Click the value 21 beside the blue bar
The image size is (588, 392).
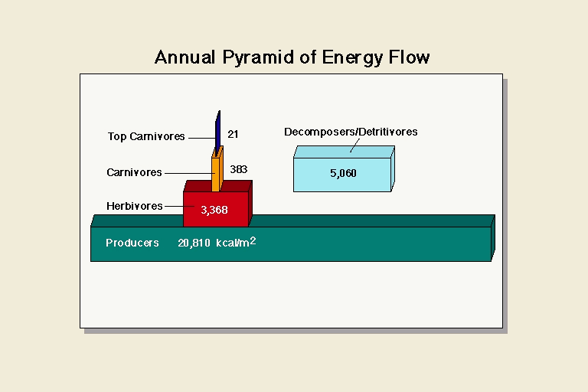coord(234,134)
